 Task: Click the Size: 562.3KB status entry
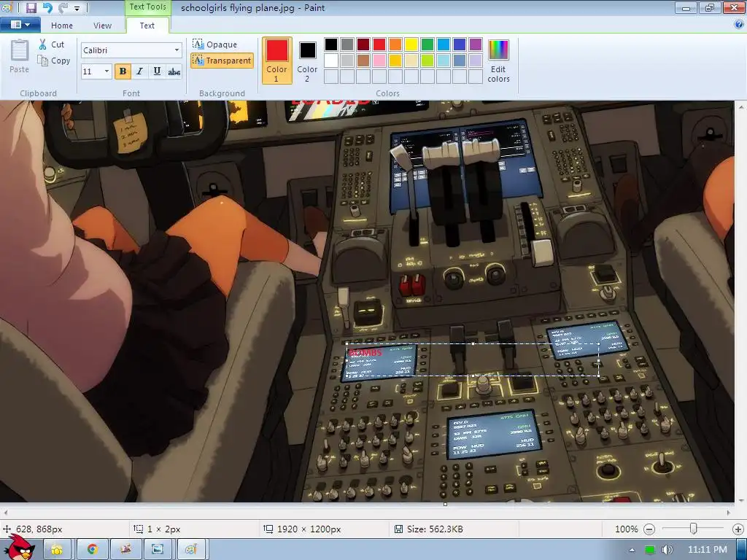click(429, 529)
